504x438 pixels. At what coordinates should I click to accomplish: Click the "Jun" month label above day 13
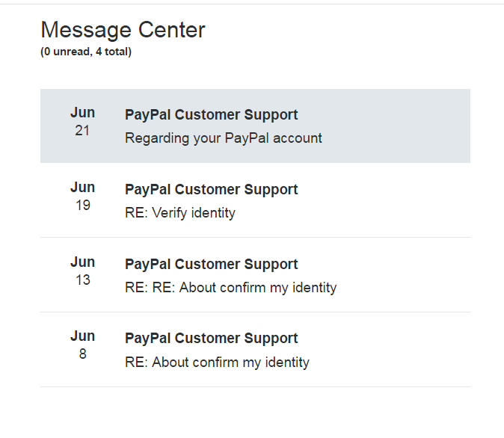point(82,262)
